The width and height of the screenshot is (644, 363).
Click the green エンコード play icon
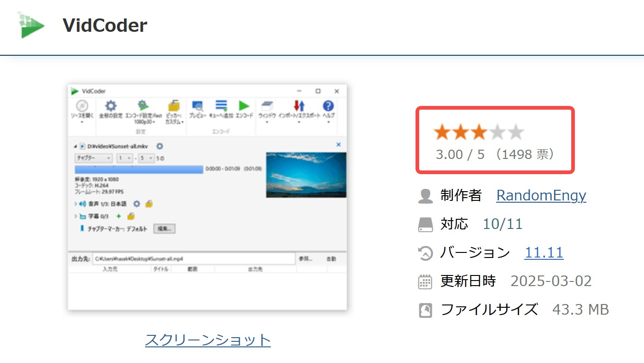tap(244, 106)
